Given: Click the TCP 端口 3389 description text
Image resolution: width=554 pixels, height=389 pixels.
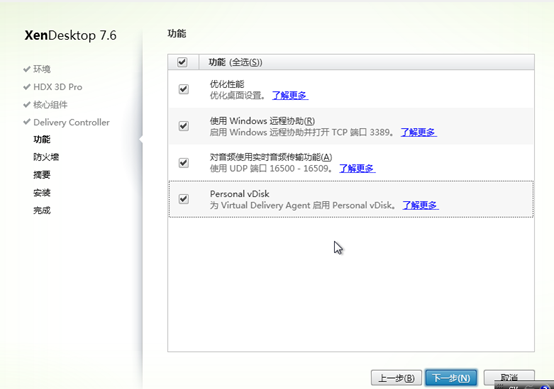Looking at the screenshot, I should pos(301,132).
